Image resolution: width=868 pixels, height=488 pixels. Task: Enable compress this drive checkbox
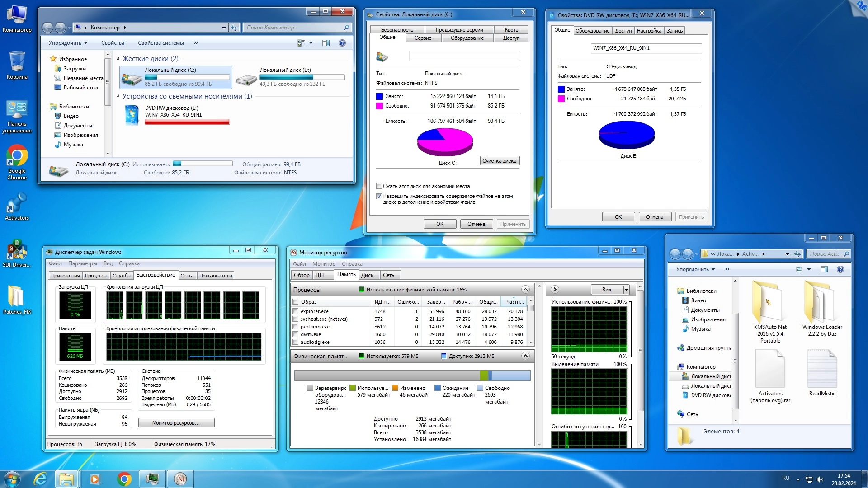coord(379,186)
